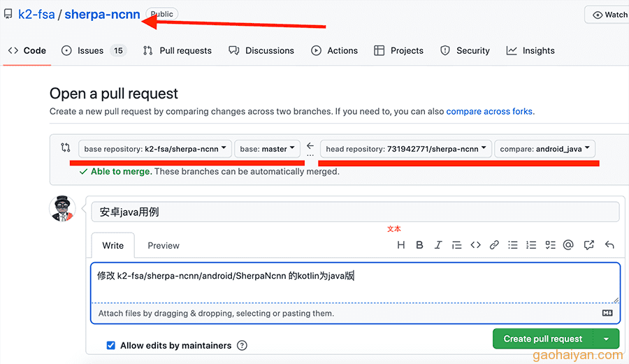Toggle Allow edits by maintainers checkbox
This screenshot has width=629, height=364.
click(110, 345)
